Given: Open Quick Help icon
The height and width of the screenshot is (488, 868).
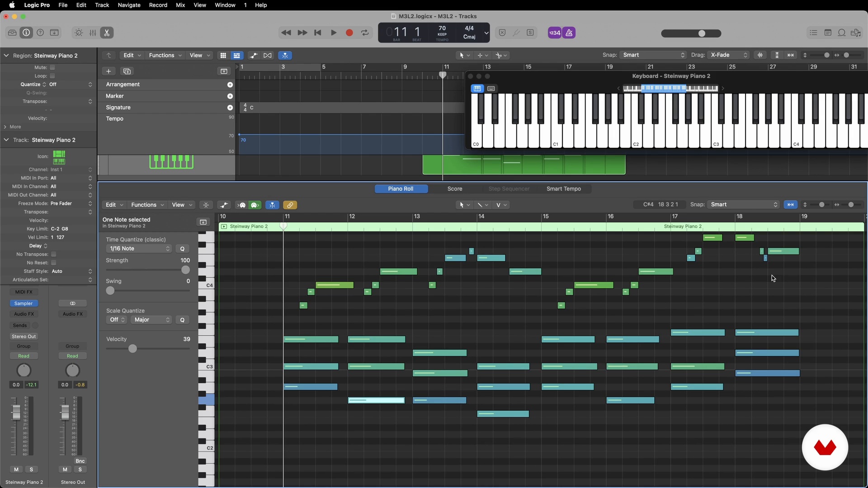Looking at the screenshot, I should [40, 33].
